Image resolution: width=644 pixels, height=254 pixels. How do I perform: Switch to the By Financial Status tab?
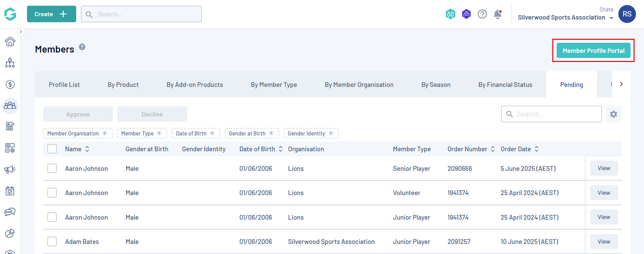click(x=505, y=85)
